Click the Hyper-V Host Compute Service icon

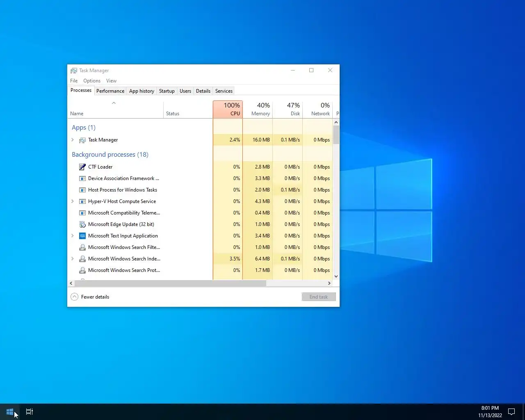(82, 201)
